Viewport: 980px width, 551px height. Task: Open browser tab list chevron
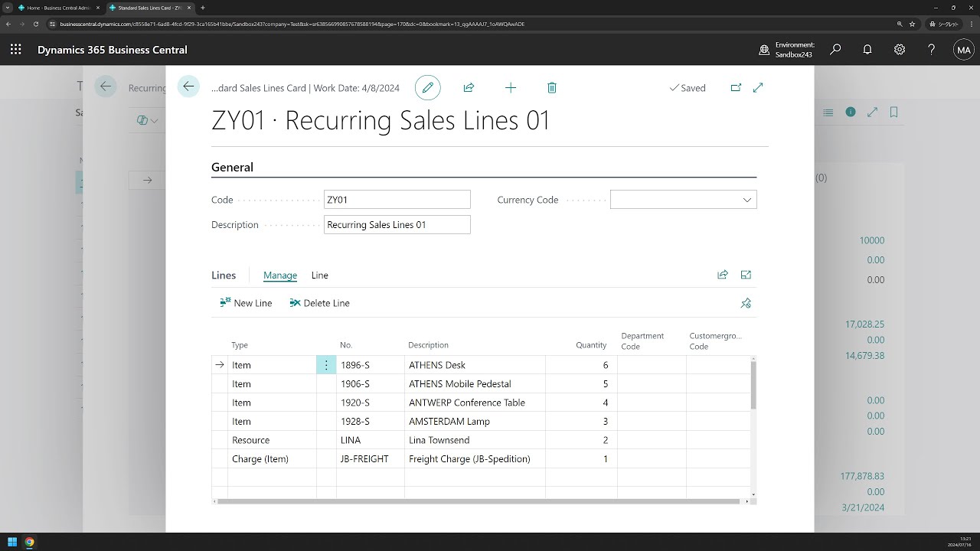pos(8,8)
